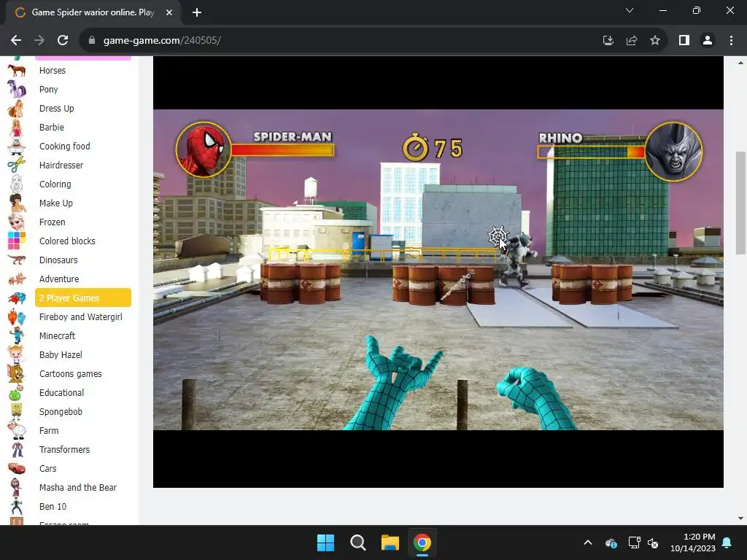This screenshot has width=747, height=560.
Task: Go to the Coloring category
Action: tap(55, 184)
